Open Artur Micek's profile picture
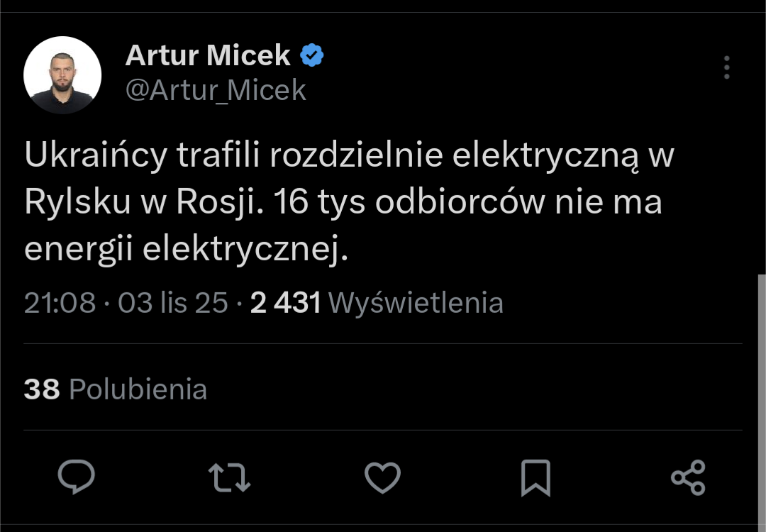 click(x=62, y=75)
